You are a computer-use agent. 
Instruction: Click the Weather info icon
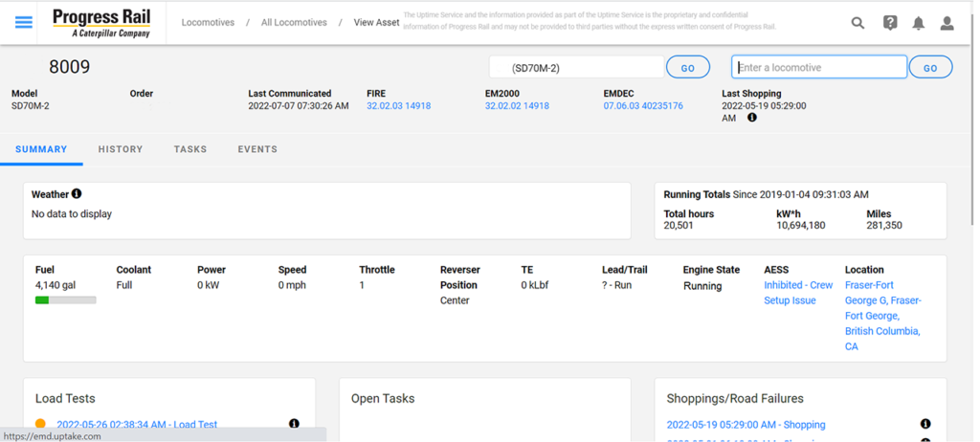coord(77,194)
